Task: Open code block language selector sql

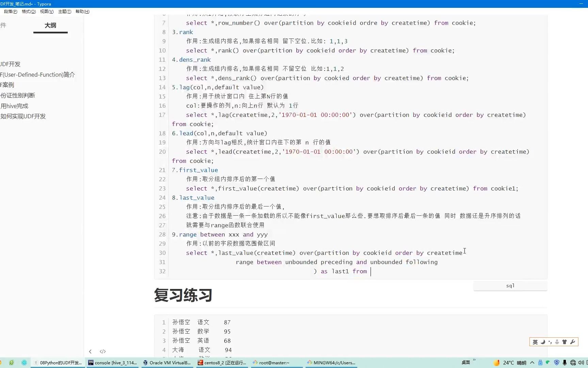Action: (510, 286)
